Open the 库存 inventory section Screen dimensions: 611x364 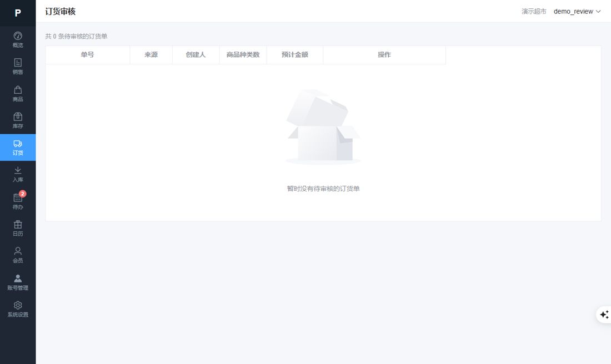click(x=18, y=120)
